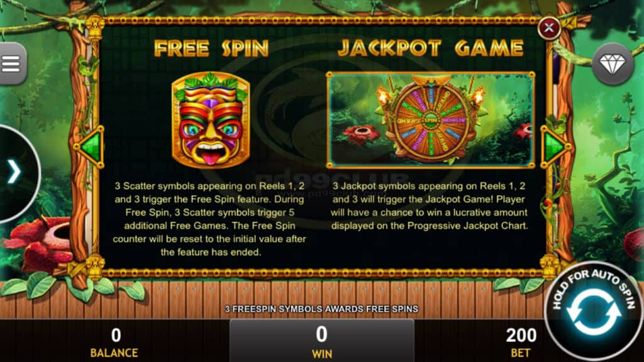Select the BET amount 200
Viewport: 644px width, 362px height.
tap(521, 336)
